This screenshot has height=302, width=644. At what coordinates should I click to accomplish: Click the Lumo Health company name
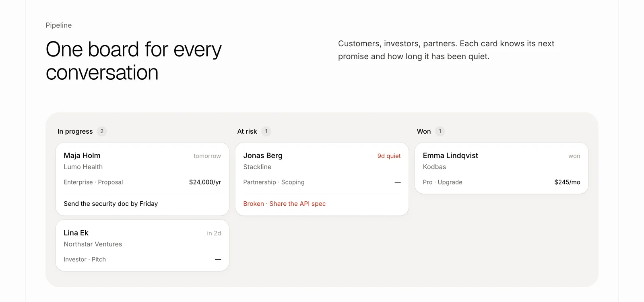click(x=83, y=167)
